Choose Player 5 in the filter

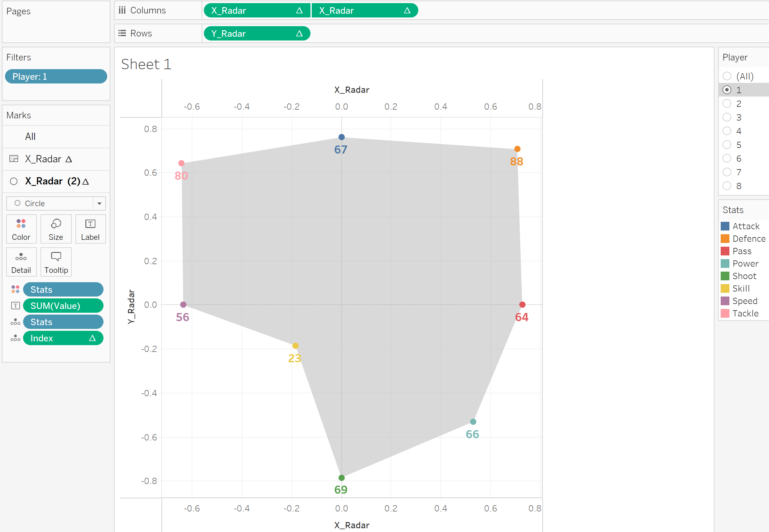click(727, 145)
